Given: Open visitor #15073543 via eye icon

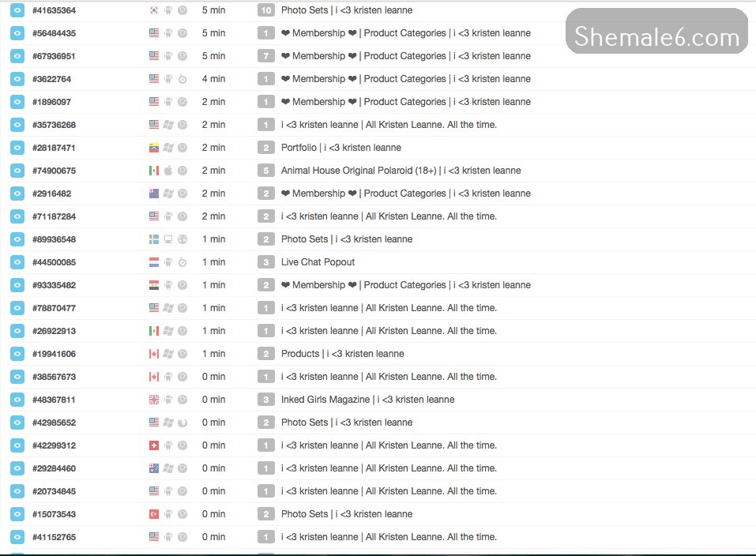Looking at the screenshot, I should point(17,514).
